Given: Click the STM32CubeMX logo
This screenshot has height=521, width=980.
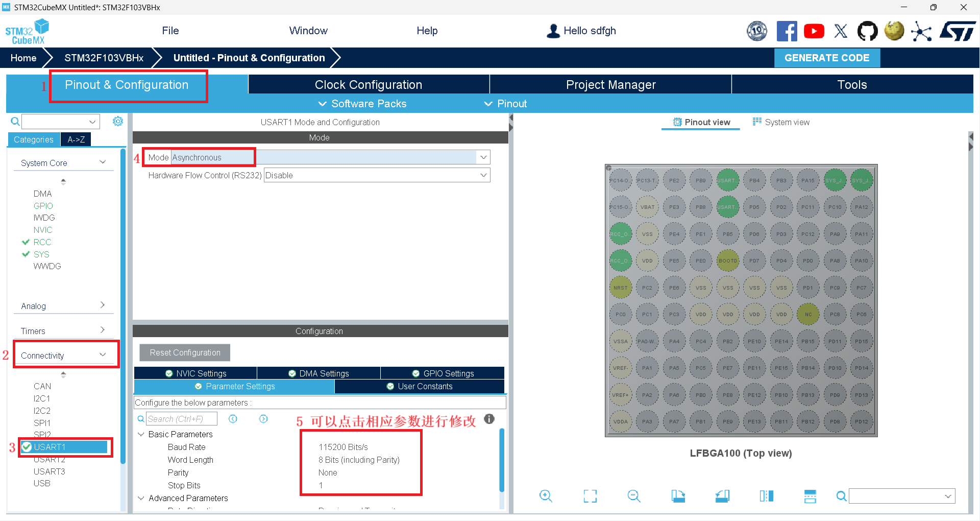Looking at the screenshot, I should click(27, 32).
